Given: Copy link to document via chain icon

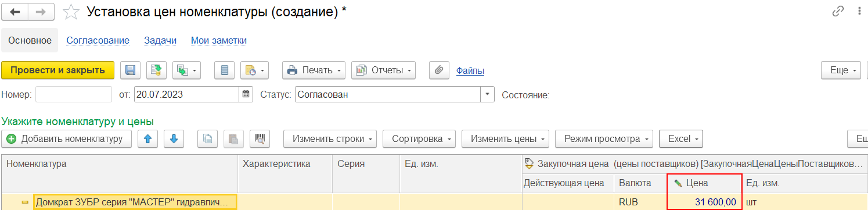Looking at the screenshot, I should click(837, 11).
